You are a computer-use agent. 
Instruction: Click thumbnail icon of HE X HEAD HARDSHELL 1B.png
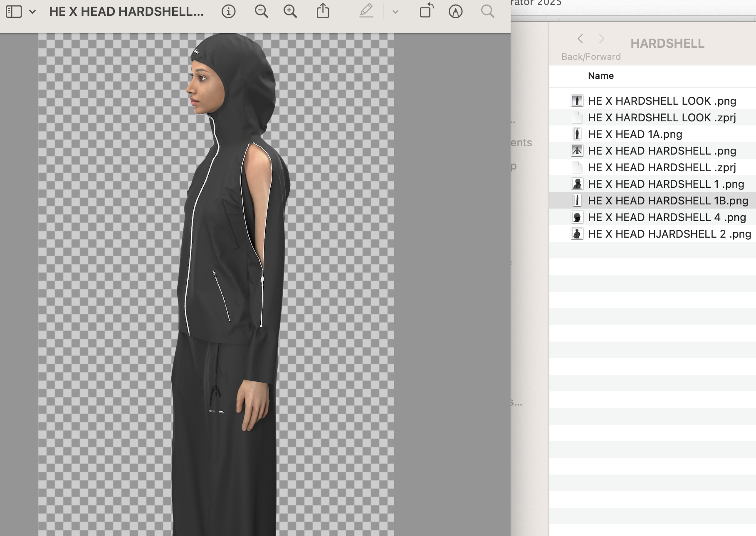pos(577,201)
